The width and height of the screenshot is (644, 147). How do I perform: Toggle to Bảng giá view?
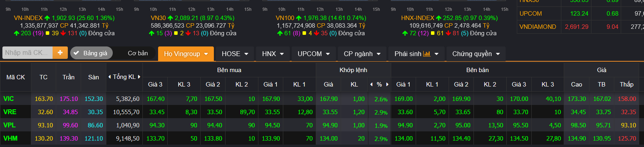(x=91, y=53)
